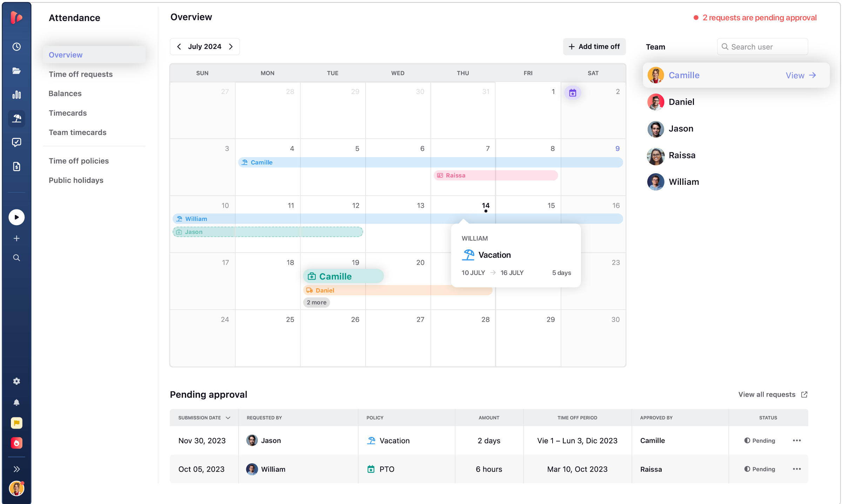The image size is (842, 504).
Task: Go to the next month
Action: (x=231, y=47)
